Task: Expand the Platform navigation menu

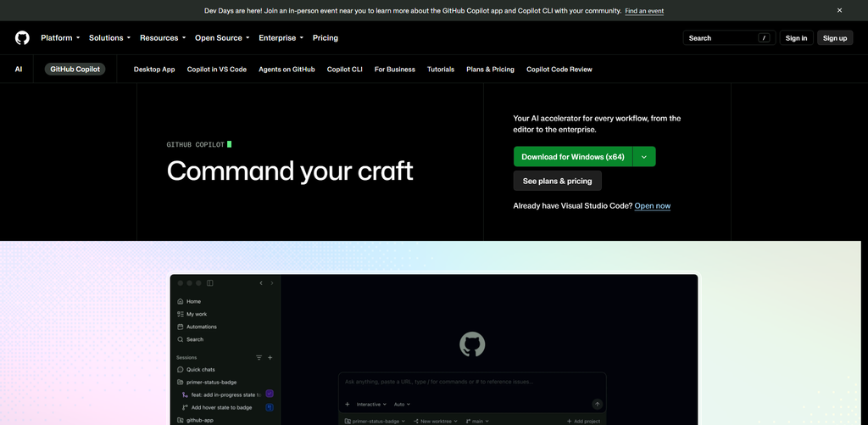Action: [x=60, y=37]
